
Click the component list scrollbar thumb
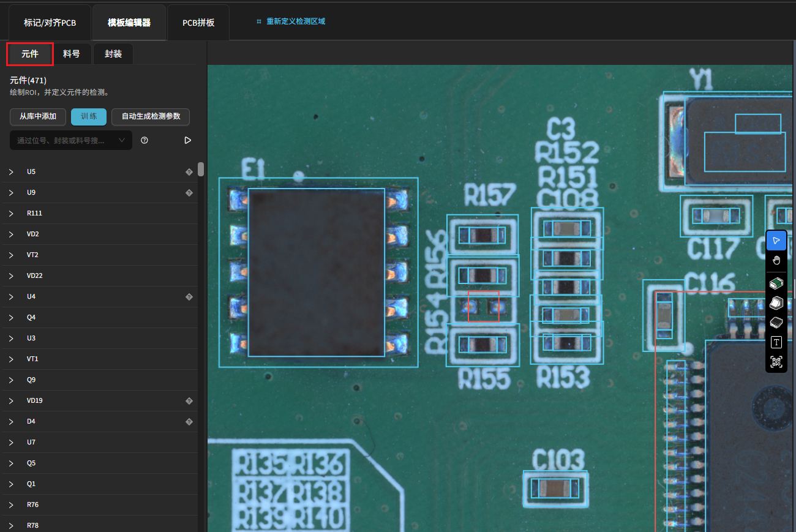[201, 170]
